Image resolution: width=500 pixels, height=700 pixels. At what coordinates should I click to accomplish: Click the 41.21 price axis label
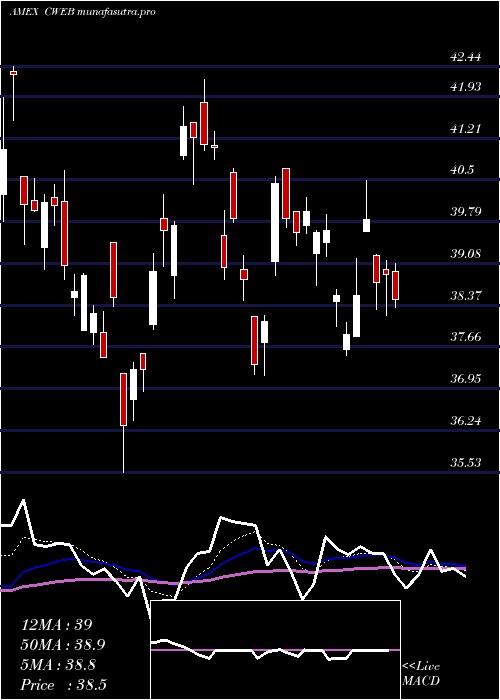[x=467, y=129]
